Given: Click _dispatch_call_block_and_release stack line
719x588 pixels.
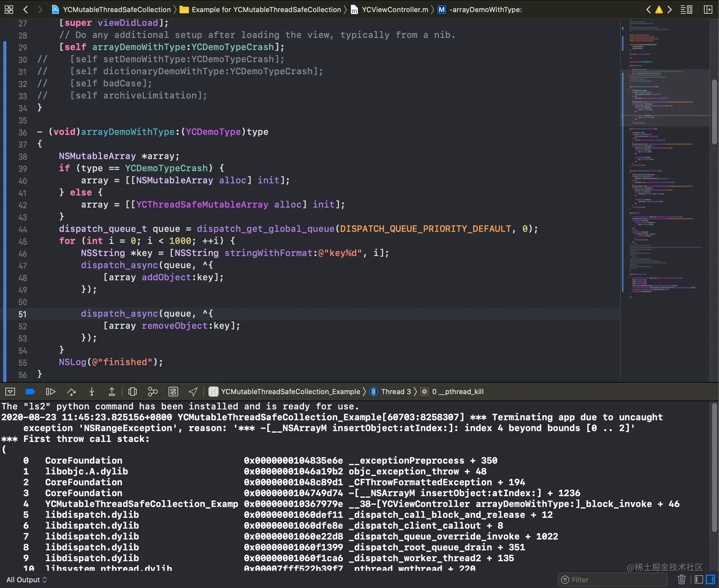Looking at the screenshot, I should [288, 515].
